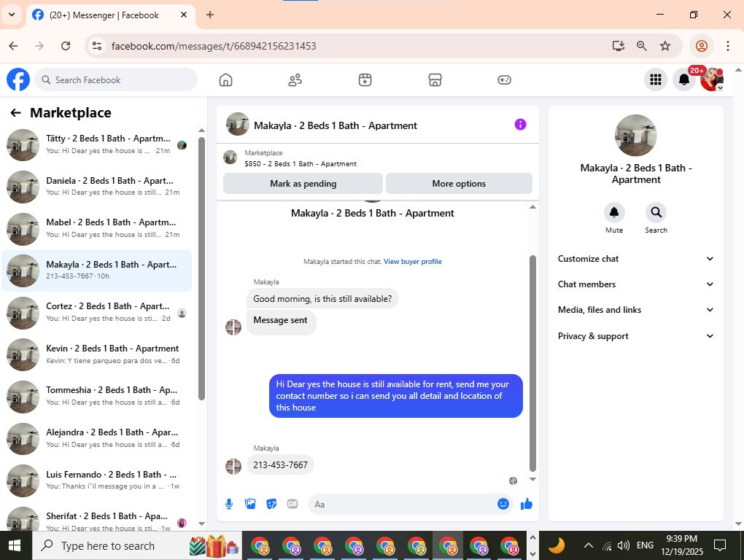
Task: Open conversation information purple icon
Action: click(x=520, y=125)
